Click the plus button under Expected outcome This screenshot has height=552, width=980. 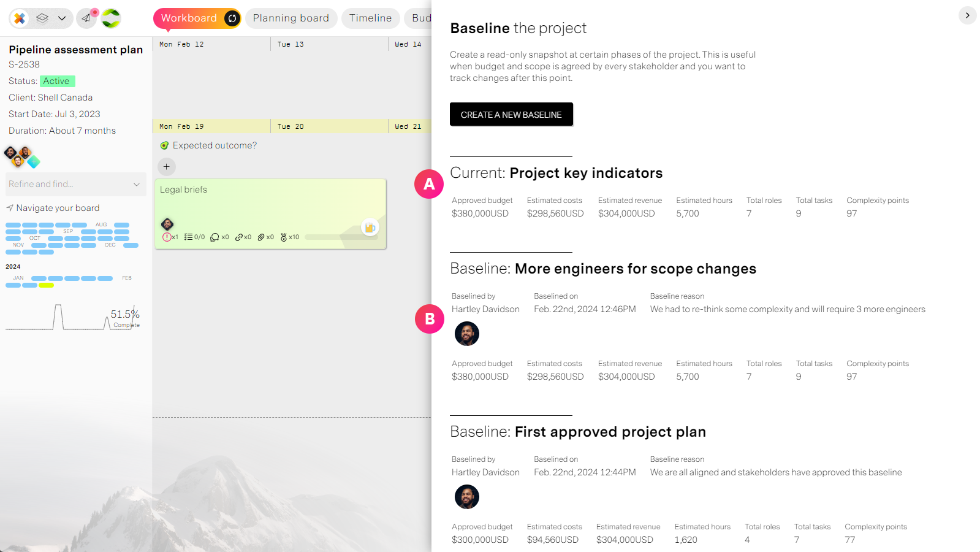[x=167, y=166]
